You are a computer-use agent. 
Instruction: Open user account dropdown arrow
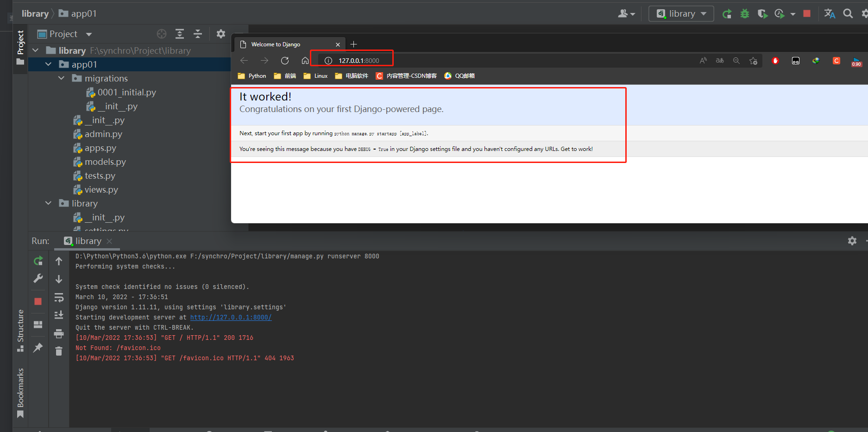(633, 14)
